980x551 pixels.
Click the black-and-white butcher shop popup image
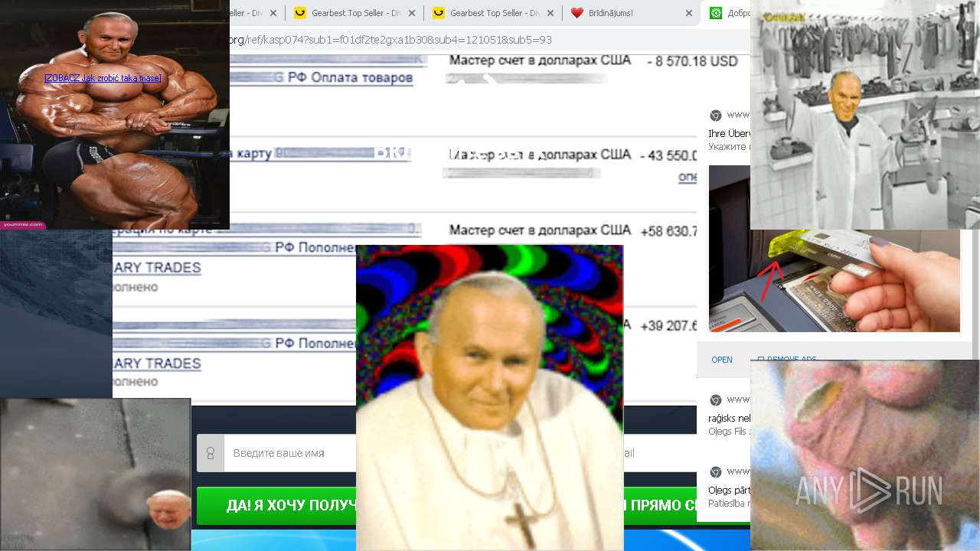[x=865, y=115]
